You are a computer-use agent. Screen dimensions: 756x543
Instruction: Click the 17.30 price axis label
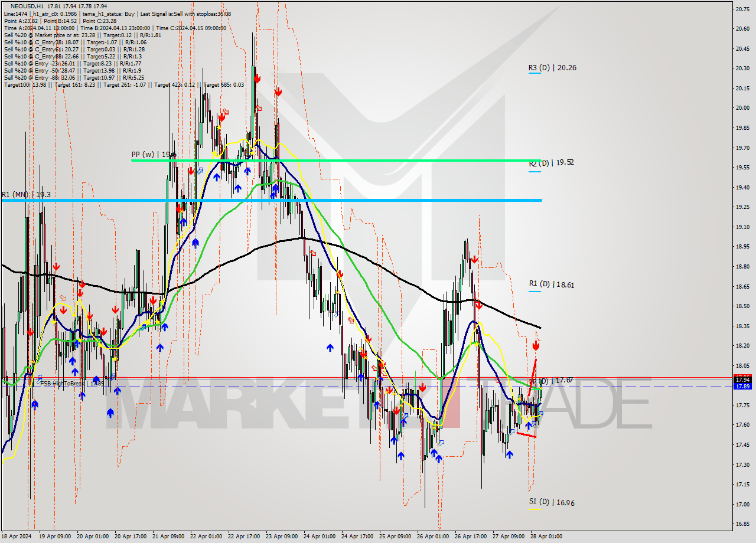point(742,465)
